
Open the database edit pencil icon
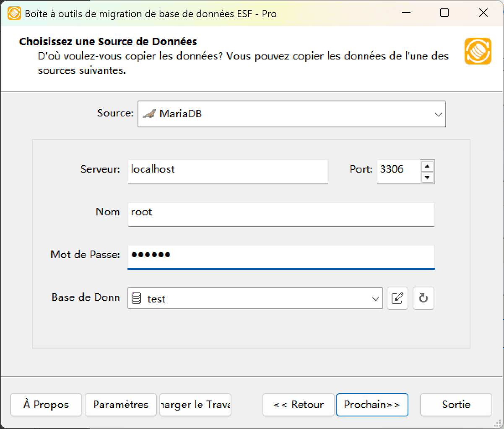click(397, 298)
